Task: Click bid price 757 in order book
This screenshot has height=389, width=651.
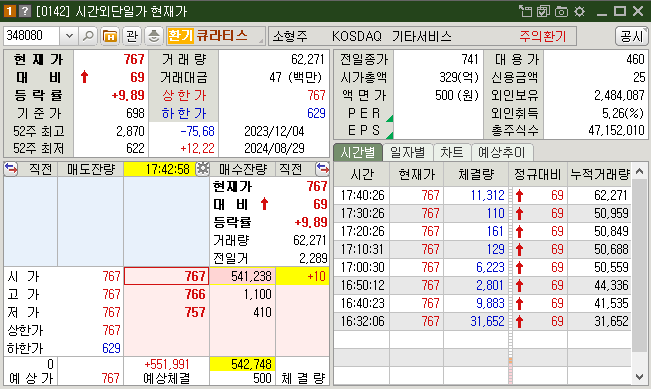Action: (166, 312)
